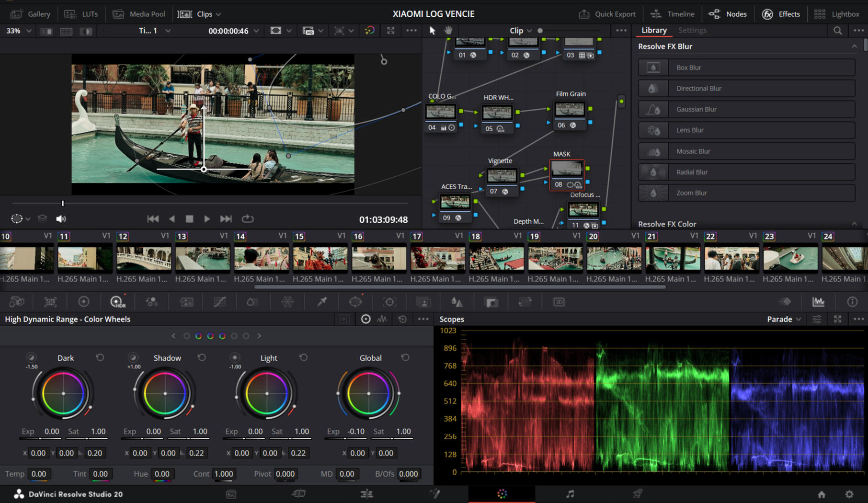Open the Curves palette

pos(219,302)
